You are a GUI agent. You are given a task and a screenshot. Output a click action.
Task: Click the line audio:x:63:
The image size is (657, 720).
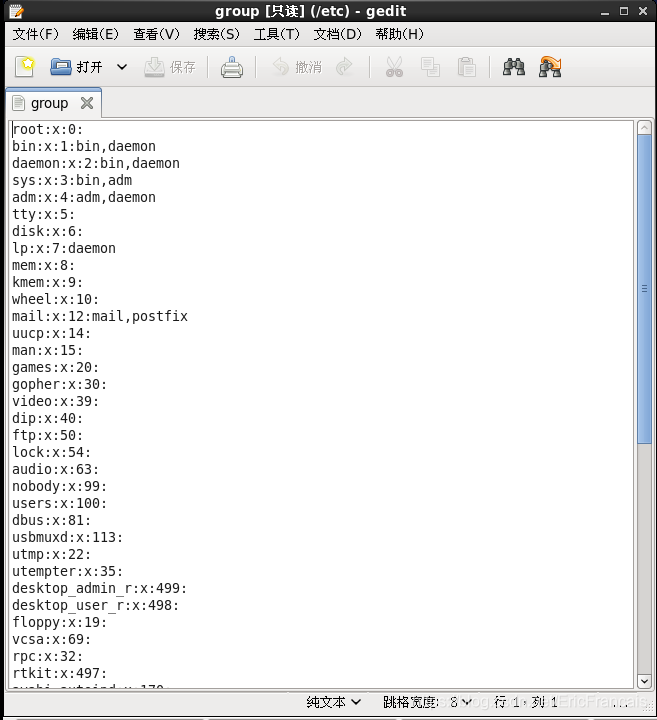coord(56,469)
